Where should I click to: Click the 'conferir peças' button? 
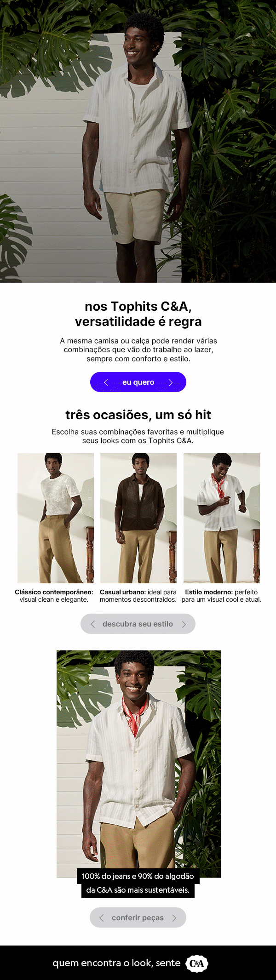click(138, 917)
